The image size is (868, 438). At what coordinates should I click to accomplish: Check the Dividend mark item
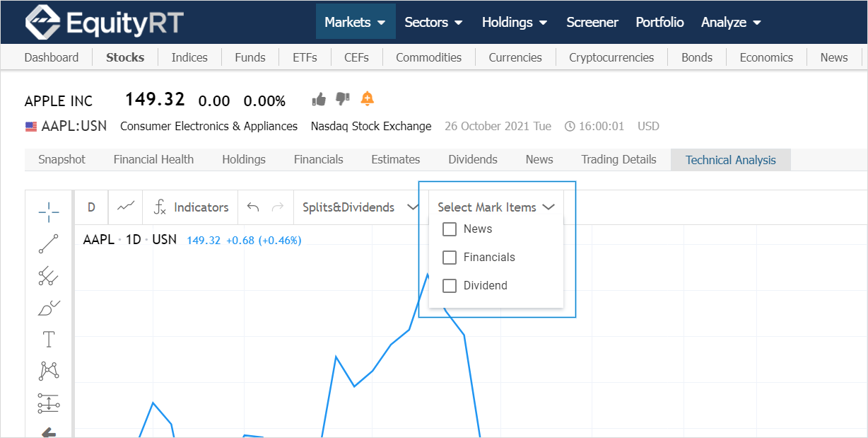click(450, 286)
